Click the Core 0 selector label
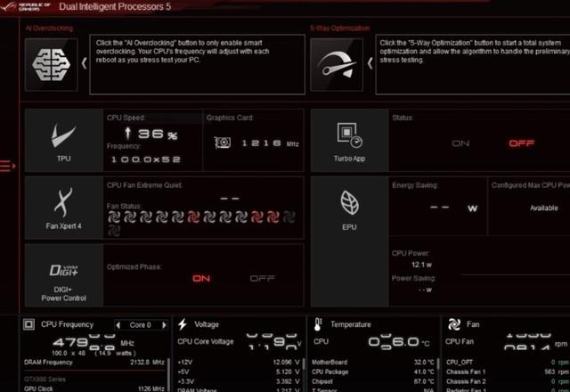 point(141,324)
